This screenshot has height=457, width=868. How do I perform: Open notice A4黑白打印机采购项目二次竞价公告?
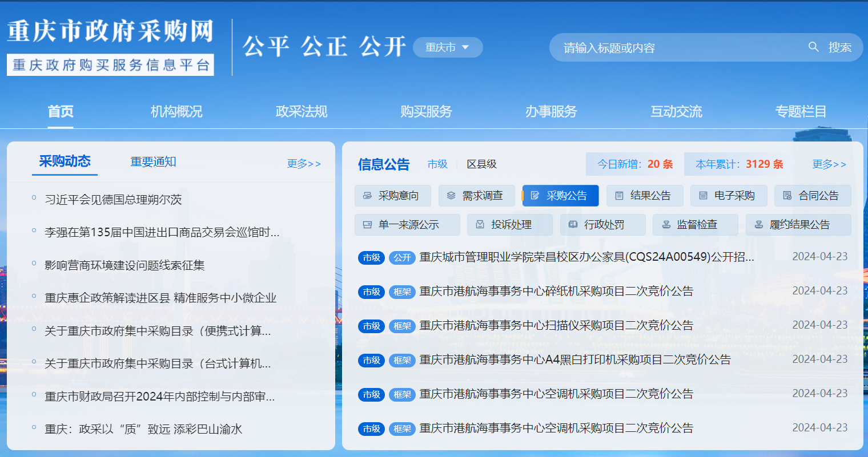[575, 359]
